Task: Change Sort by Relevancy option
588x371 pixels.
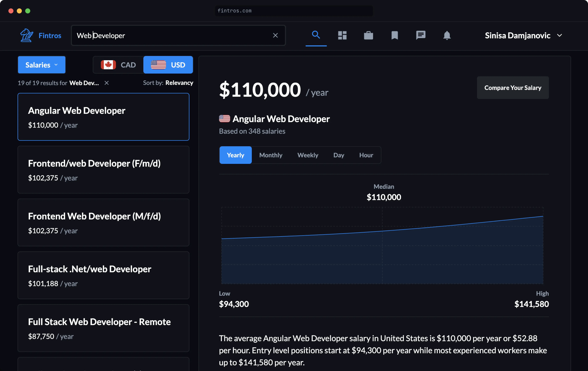Action: 179,83
